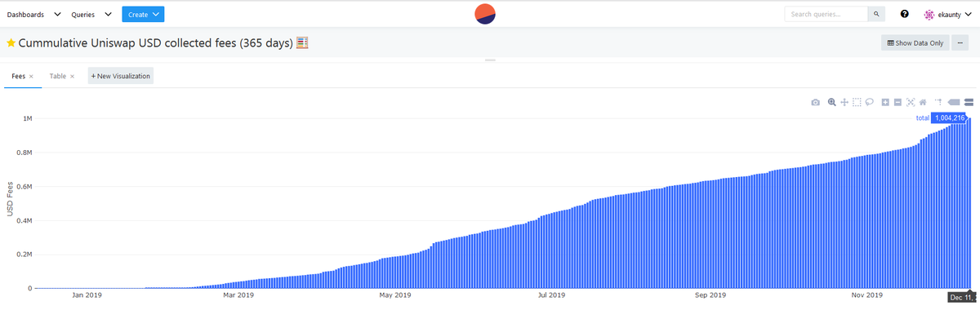This screenshot has height=319, width=980.
Task: Click the Autoscale chart icon
Action: click(x=911, y=102)
